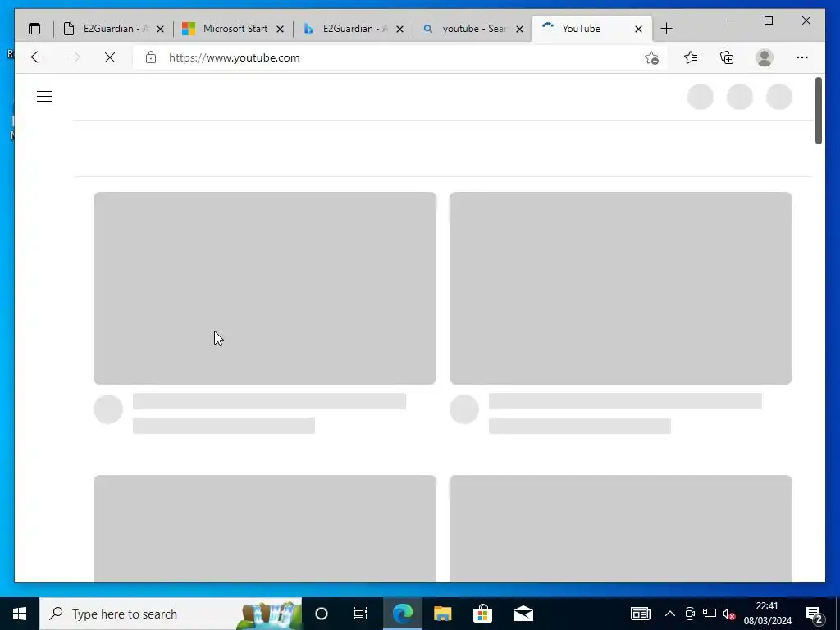Maximize the Edge window
840x630 pixels.
(x=768, y=21)
